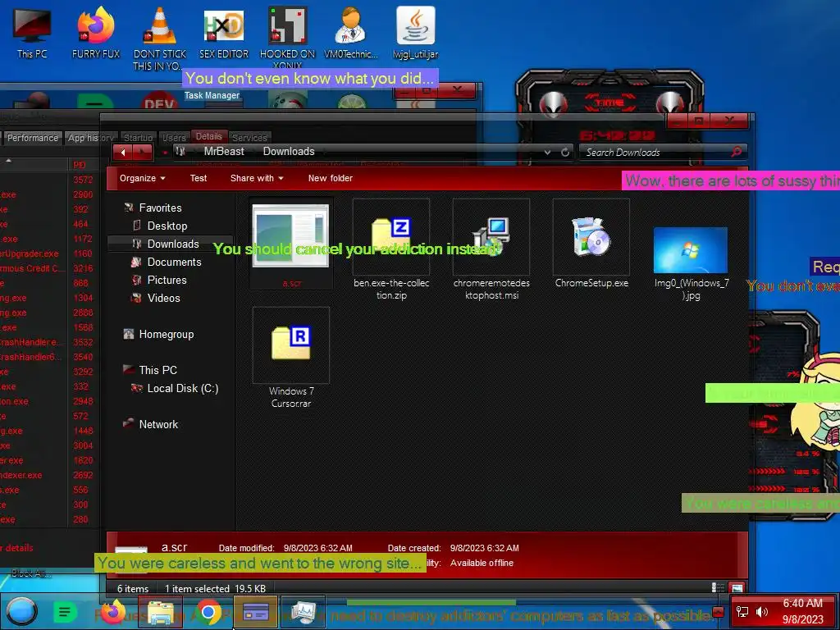Open Task Manager from the taskbar
The width and height of the screenshot is (840, 630).
(x=304, y=612)
